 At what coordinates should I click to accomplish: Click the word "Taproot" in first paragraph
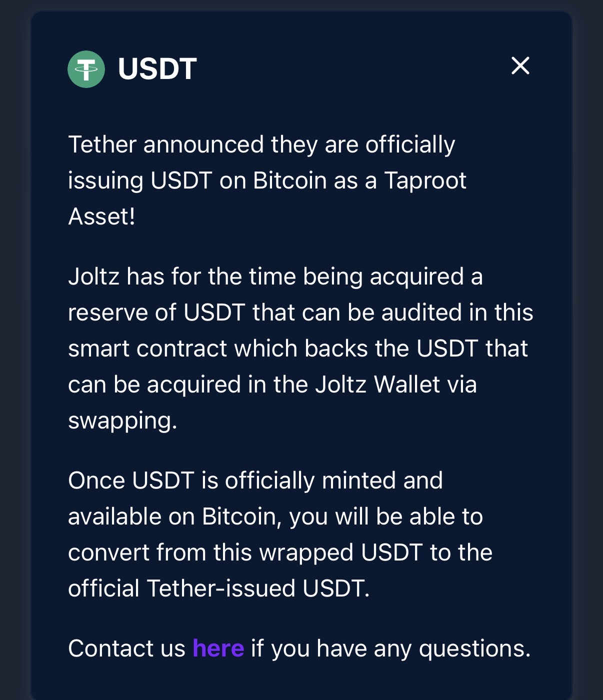tap(425, 180)
